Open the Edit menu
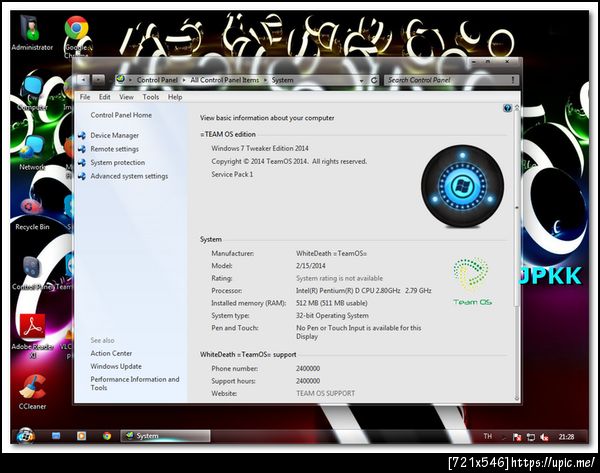600x473 pixels. [x=104, y=97]
